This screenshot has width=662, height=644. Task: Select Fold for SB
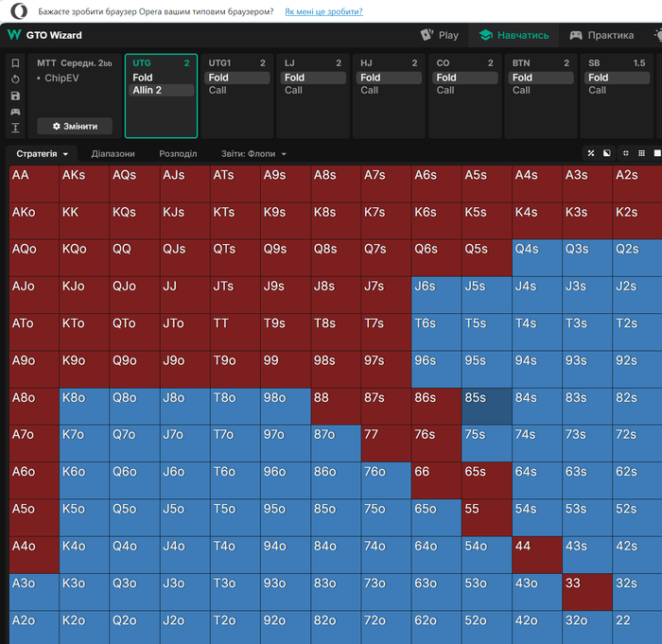[617, 78]
